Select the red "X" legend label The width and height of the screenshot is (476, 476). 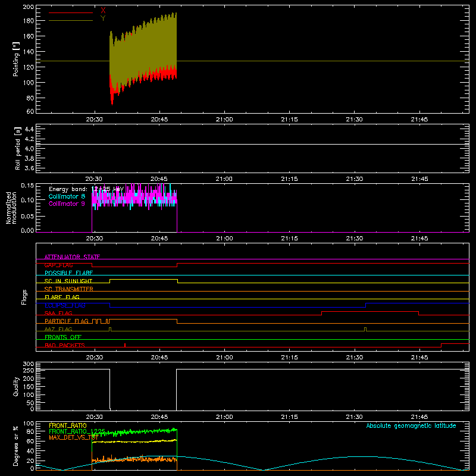click(x=103, y=11)
